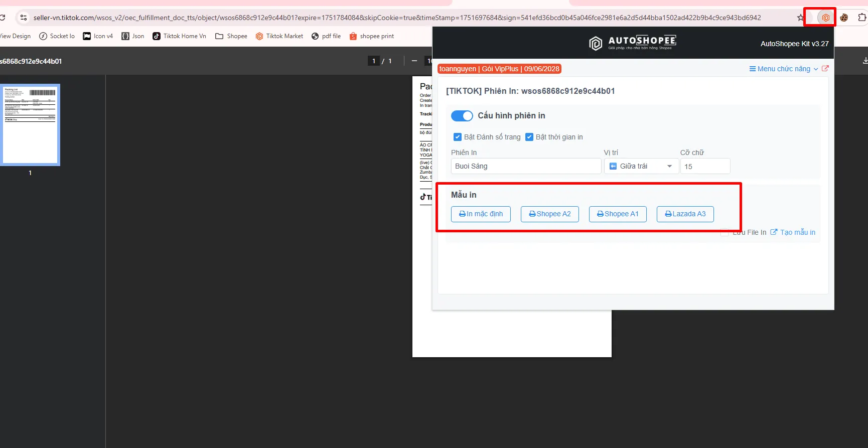Click the In mặc định print button
The image size is (868, 448).
click(481, 214)
